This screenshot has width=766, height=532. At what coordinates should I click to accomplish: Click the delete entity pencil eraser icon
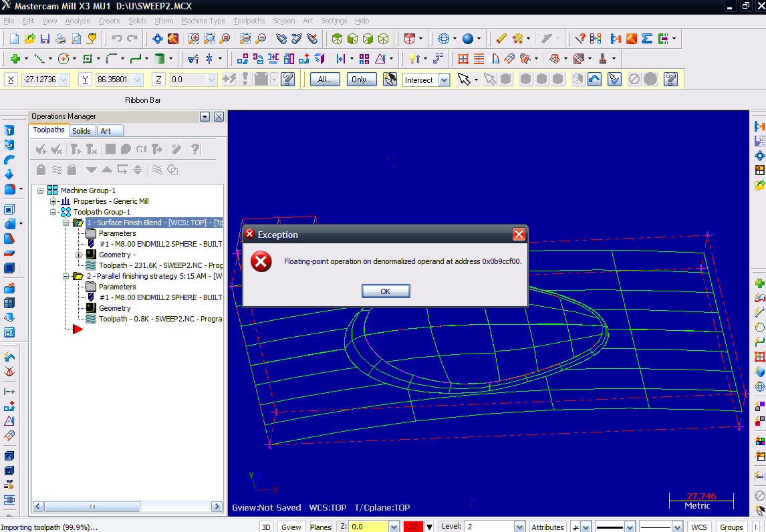click(x=501, y=39)
